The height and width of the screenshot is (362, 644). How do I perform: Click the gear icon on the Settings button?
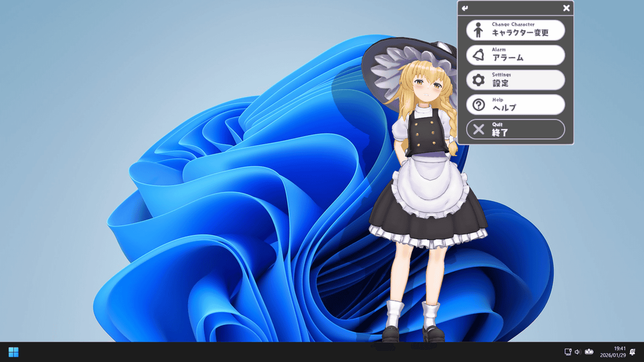tap(478, 80)
